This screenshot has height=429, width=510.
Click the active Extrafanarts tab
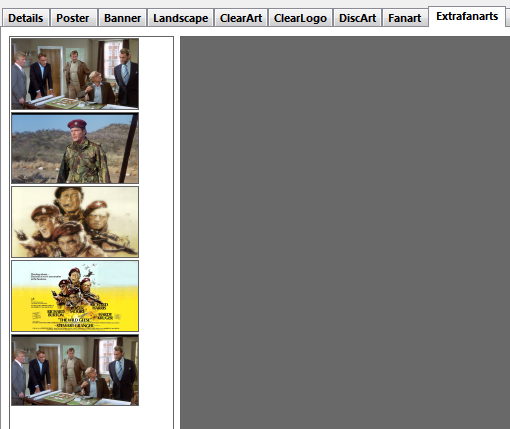(x=467, y=16)
